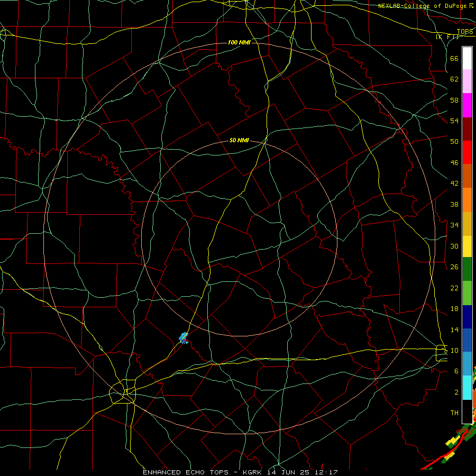
Task: Pick the navy blue legend swatch
Action: click(x=467, y=317)
